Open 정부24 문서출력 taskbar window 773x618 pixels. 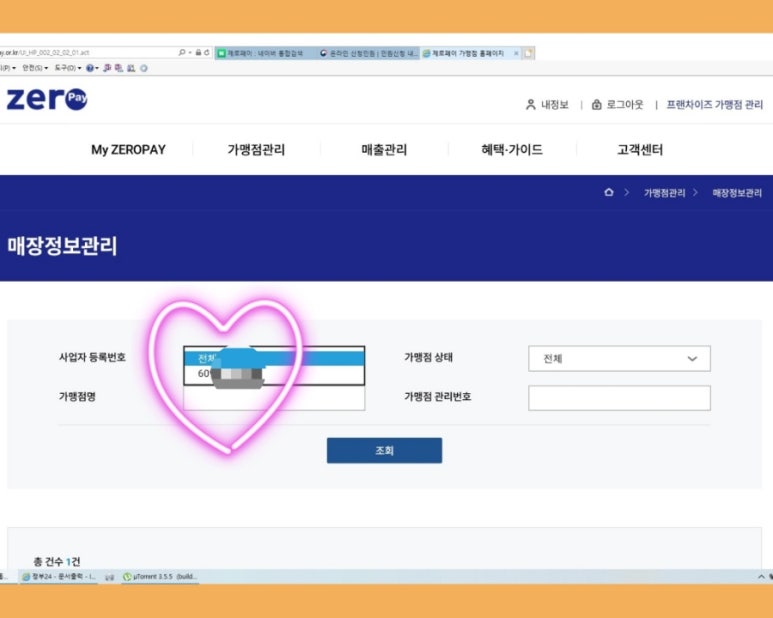coord(59,576)
